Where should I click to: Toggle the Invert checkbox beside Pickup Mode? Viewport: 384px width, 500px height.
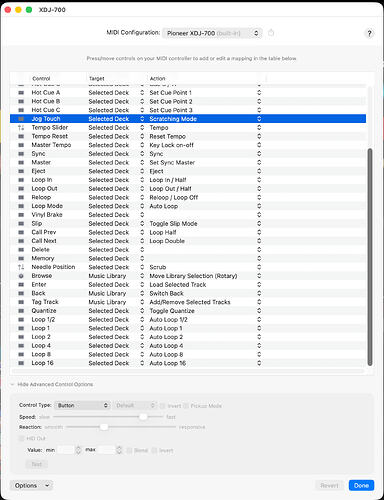[x=162, y=406]
